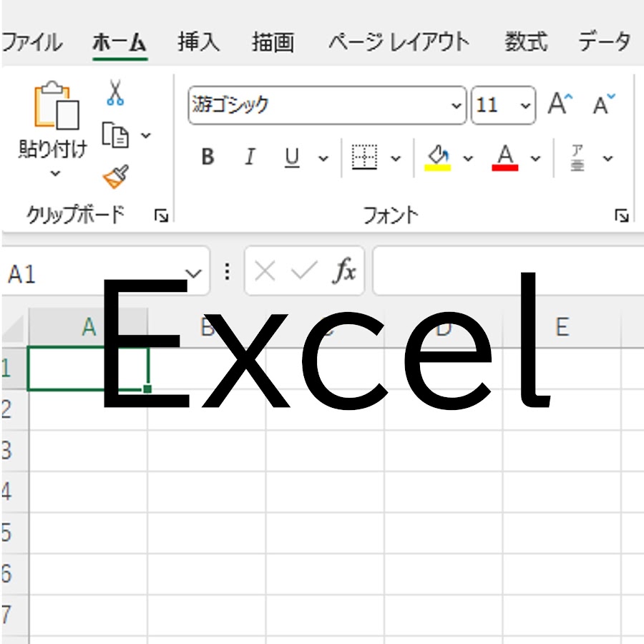Select row 1 header
The image size is (644, 644).
point(14,369)
